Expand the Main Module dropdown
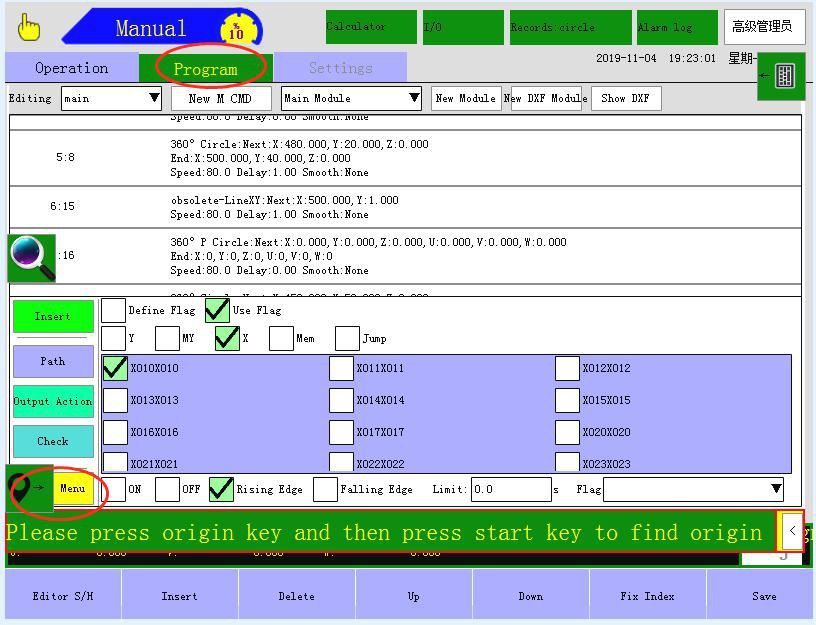Viewport: 816px width, 625px height. (351, 98)
